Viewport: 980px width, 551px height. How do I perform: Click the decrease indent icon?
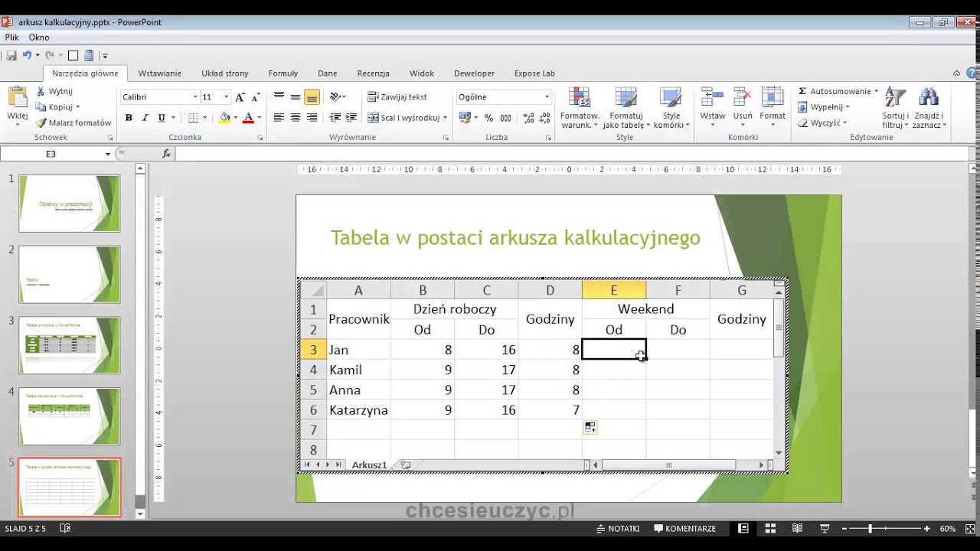click(335, 118)
